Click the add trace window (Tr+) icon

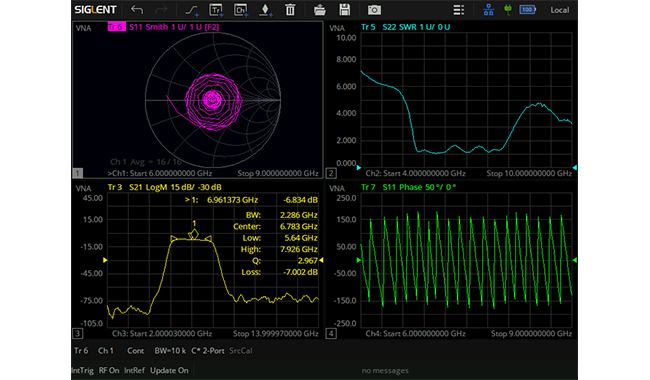coord(216,10)
